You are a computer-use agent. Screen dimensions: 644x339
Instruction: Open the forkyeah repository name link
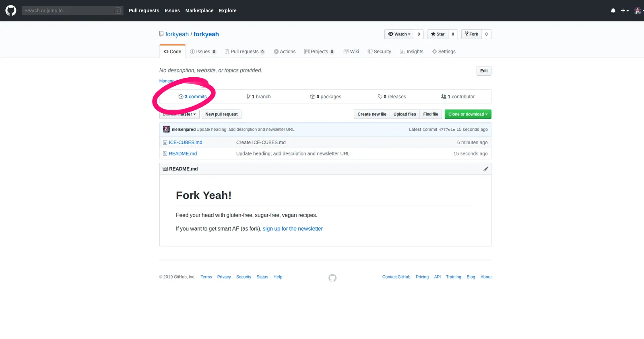206,34
